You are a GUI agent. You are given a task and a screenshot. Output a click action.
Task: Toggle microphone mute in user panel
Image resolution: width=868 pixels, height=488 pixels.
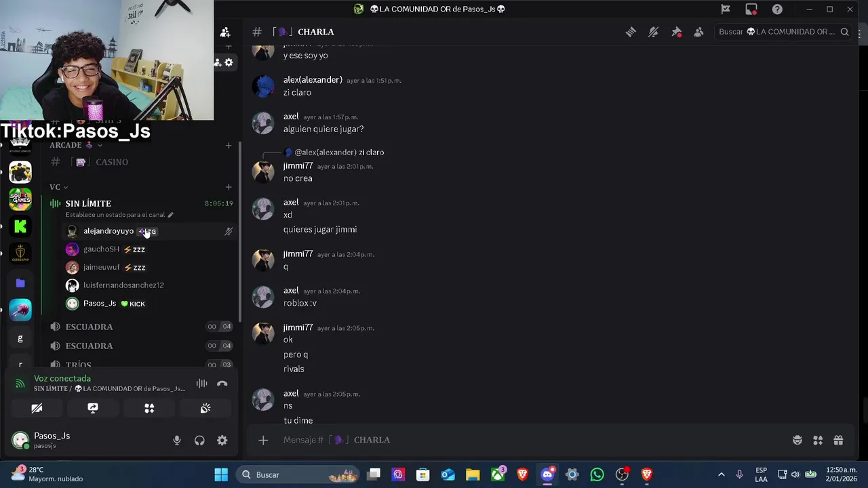coord(177,441)
